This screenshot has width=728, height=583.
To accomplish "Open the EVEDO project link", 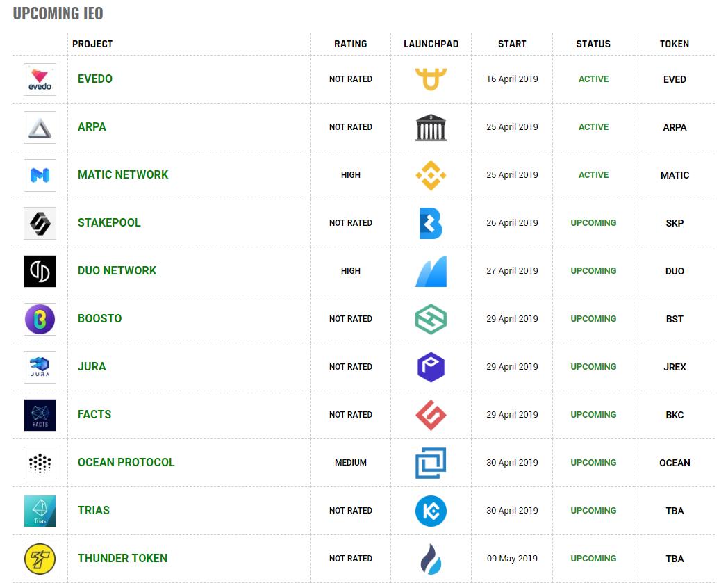I will (x=95, y=79).
